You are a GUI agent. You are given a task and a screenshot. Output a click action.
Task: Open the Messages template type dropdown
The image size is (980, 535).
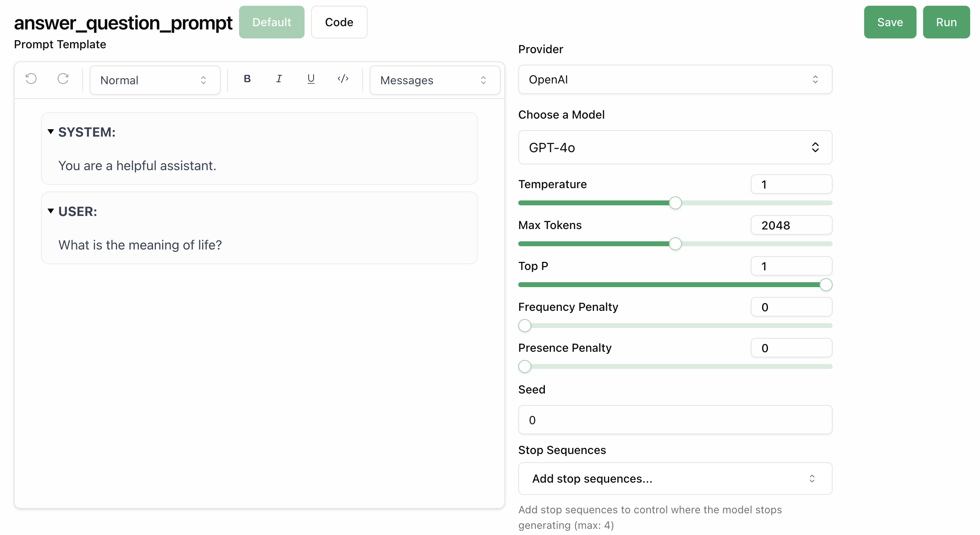pos(435,80)
